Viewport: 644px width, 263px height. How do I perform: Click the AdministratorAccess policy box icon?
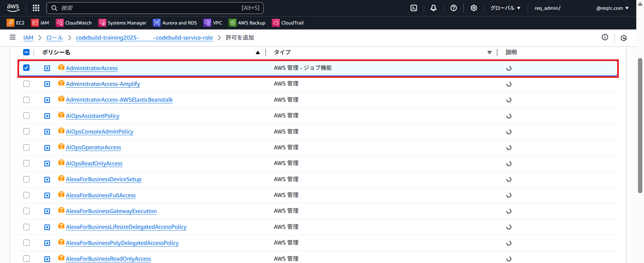[x=61, y=67]
